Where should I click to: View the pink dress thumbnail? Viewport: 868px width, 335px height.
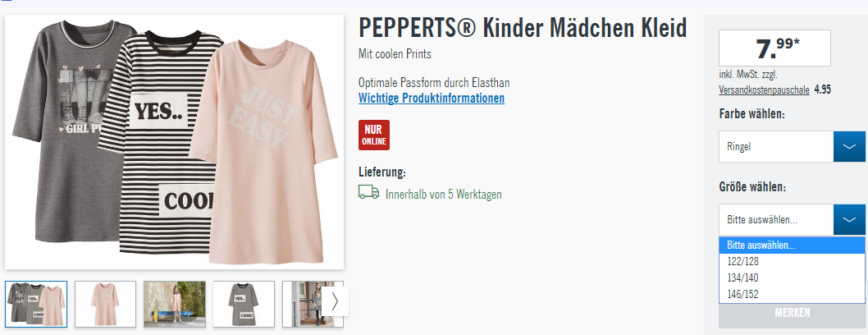pyautogui.click(x=105, y=304)
